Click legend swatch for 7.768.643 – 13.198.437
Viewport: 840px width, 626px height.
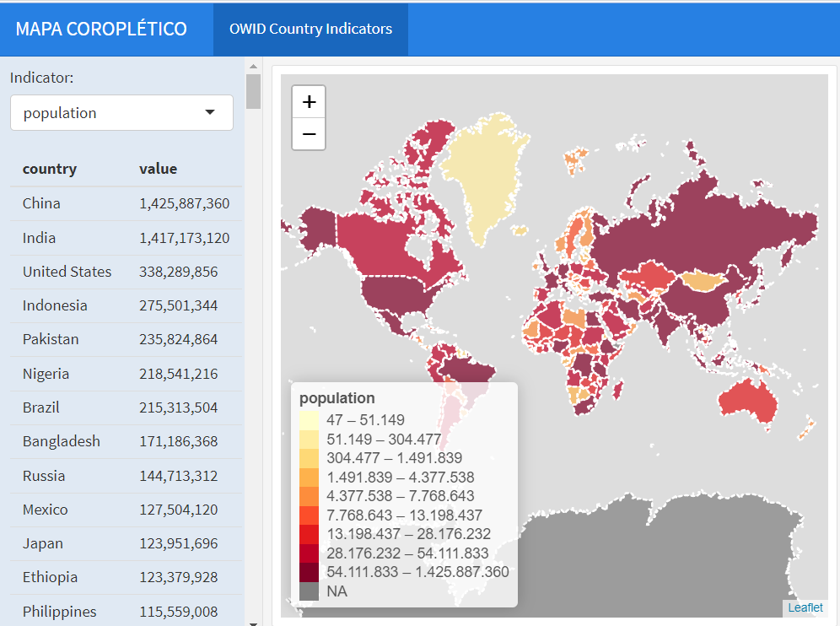[x=310, y=515]
